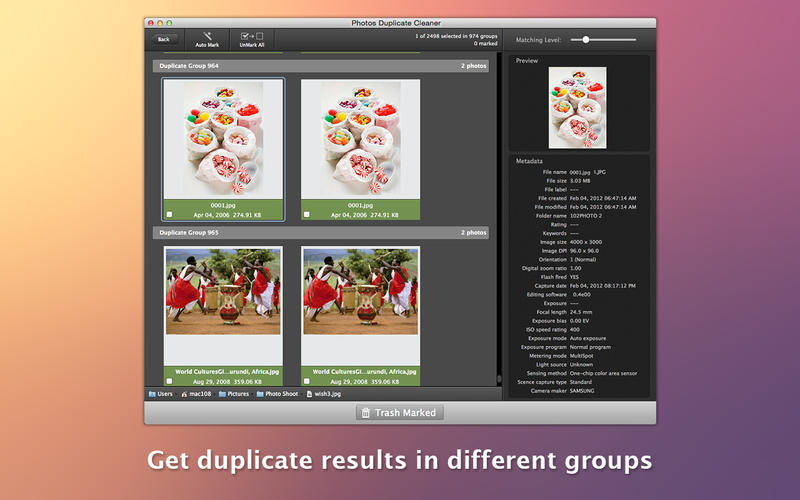This screenshot has width=800, height=500.
Task: Click the Users folder in path bar
Action: click(160, 394)
